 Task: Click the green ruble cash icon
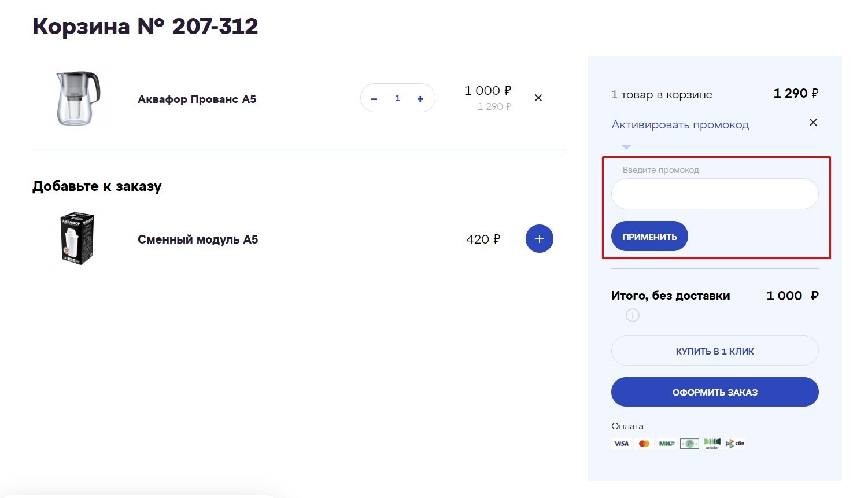(689, 444)
